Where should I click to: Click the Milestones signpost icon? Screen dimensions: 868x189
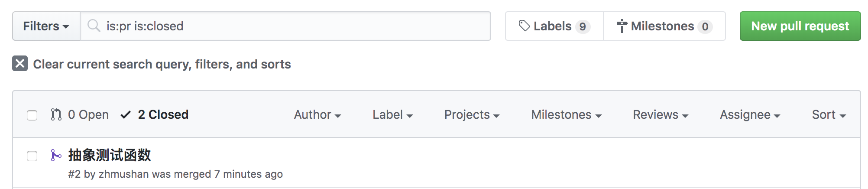coord(622,26)
